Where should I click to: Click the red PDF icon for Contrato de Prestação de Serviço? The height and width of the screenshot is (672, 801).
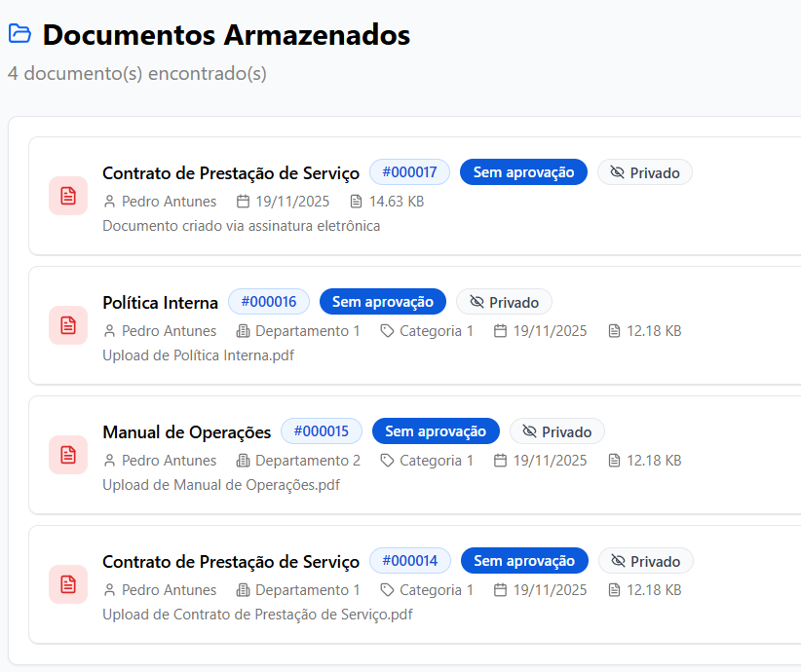[67, 196]
